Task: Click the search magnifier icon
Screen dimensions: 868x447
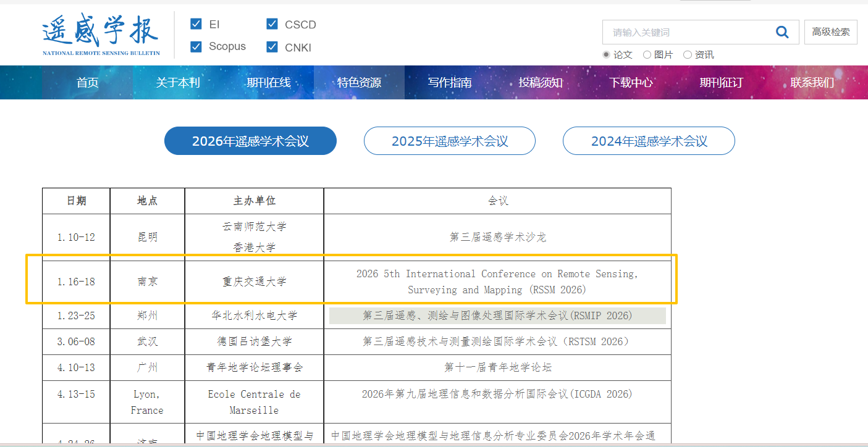Action: click(x=782, y=31)
